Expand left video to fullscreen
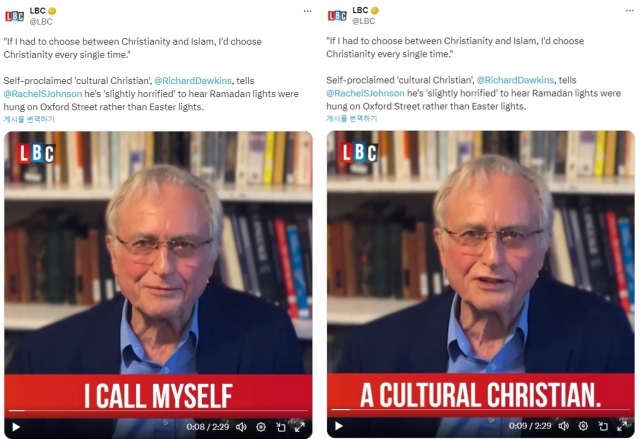The width and height of the screenshot is (640, 439). (300, 427)
